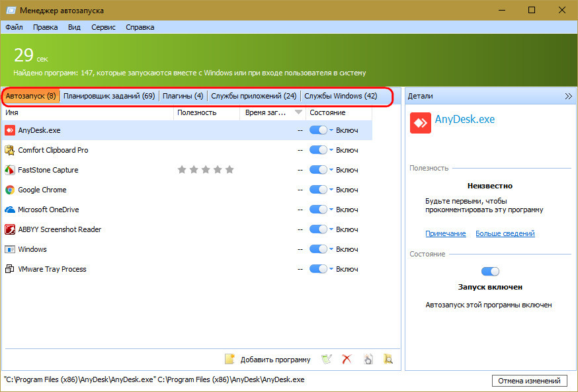578x392 pixels.
Task: Click the Microsoft OneDrive cloud icon
Action: coord(10,210)
